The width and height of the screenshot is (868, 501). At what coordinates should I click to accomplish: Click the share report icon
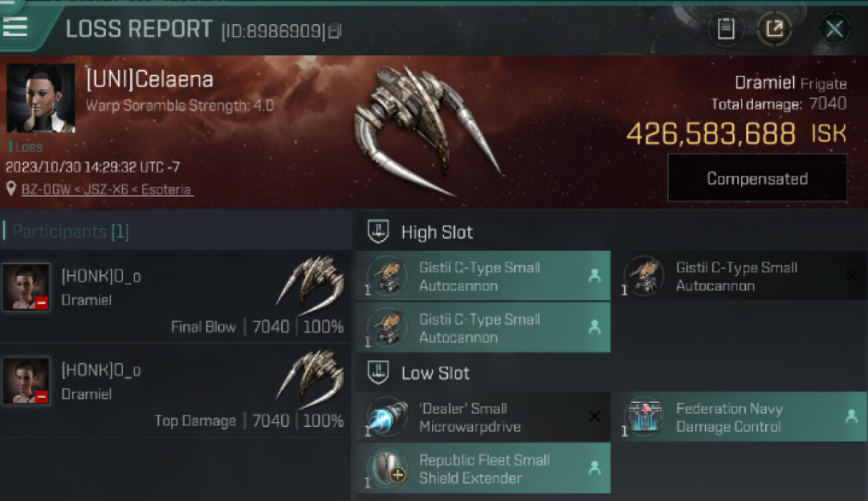pyautogui.click(x=775, y=29)
